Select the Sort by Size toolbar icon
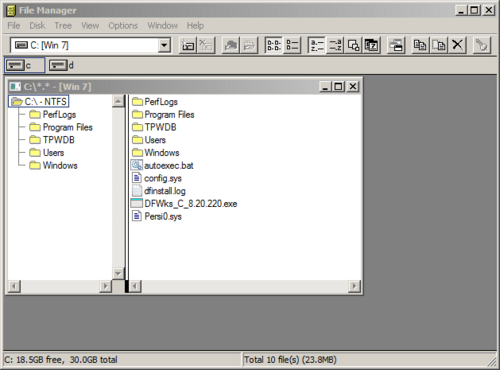Image resolution: width=500 pixels, height=370 pixels. [x=353, y=45]
